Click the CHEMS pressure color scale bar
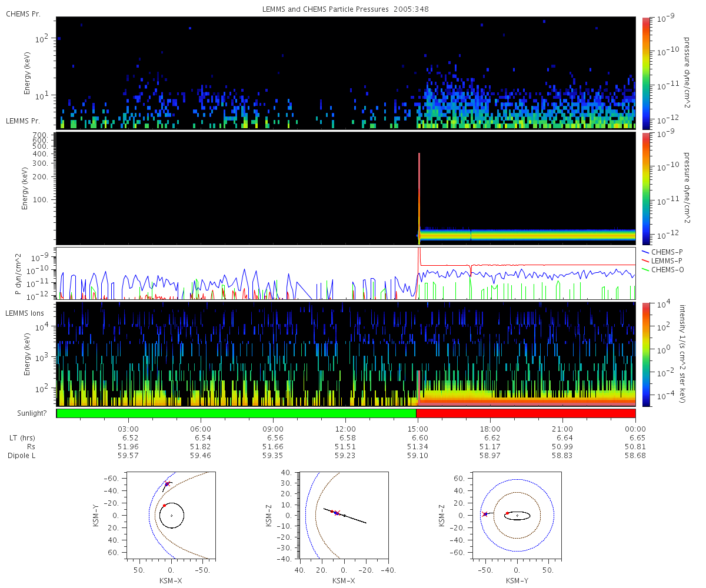This screenshot has width=706, height=588. click(x=645, y=72)
